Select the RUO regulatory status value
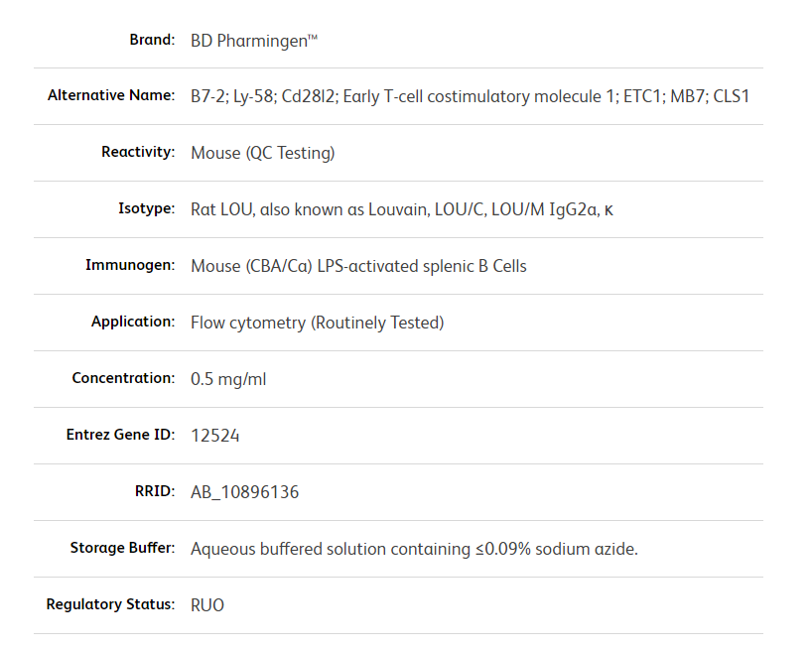 (x=207, y=605)
